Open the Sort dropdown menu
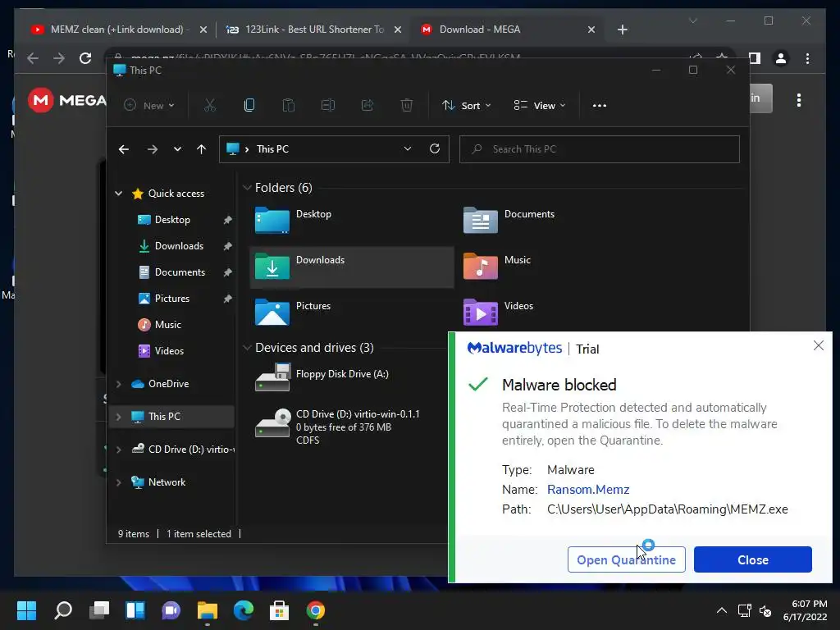840x630 pixels. [466, 106]
